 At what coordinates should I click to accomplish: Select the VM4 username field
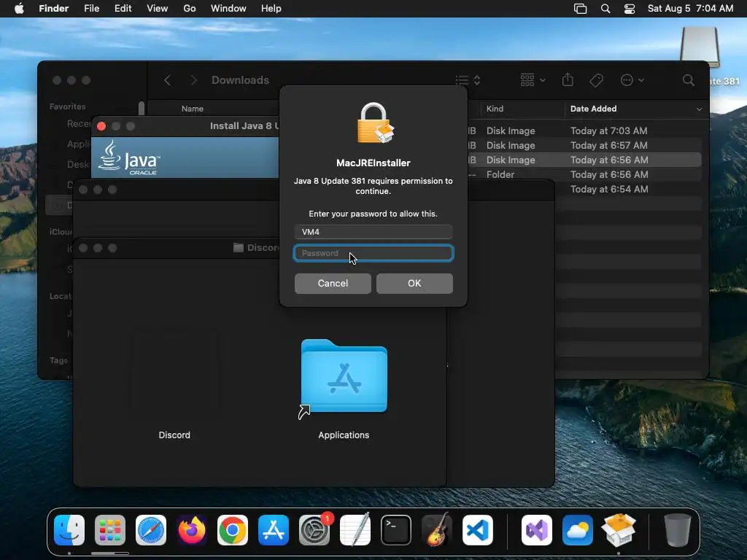point(373,232)
